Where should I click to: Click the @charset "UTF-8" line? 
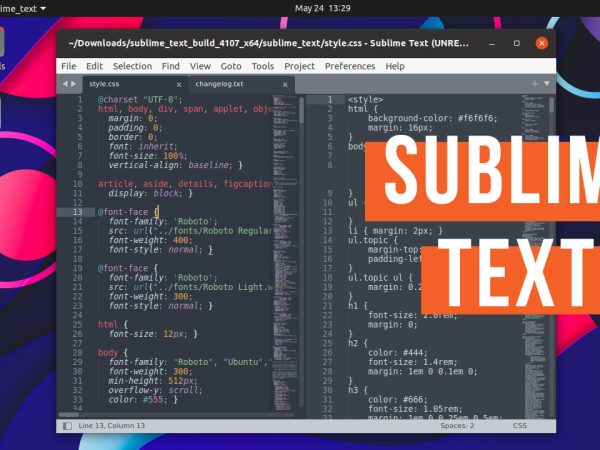pyautogui.click(x=140, y=99)
